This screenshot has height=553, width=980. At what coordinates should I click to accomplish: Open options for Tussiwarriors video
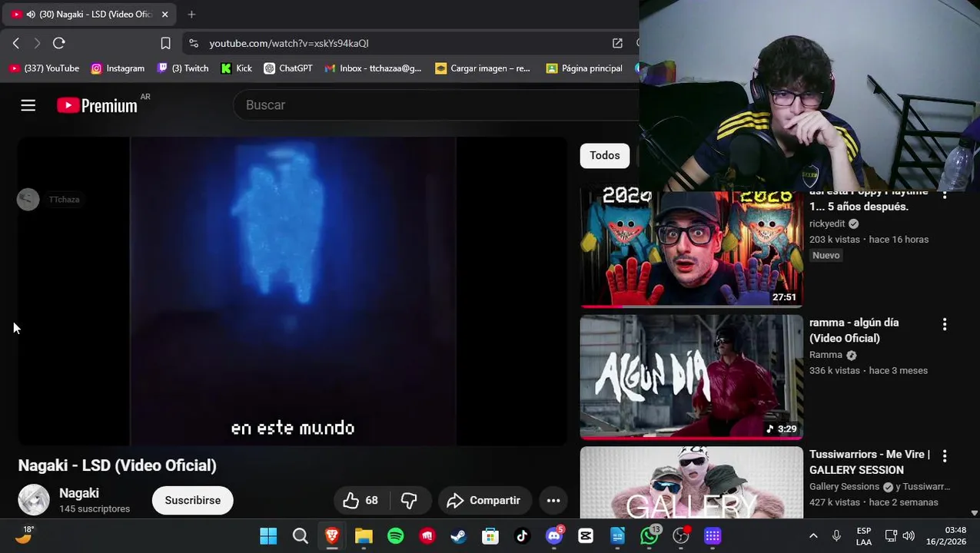pyautogui.click(x=945, y=456)
